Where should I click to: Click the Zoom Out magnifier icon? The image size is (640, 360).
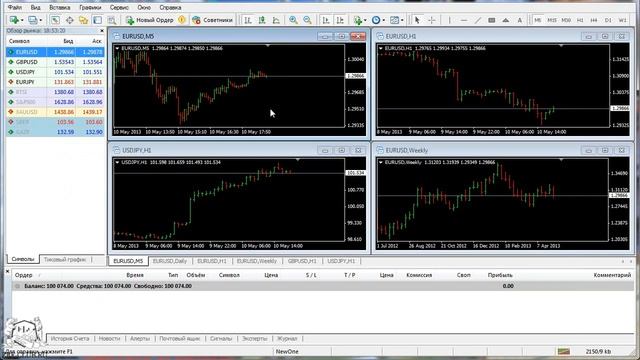click(307, 20)
